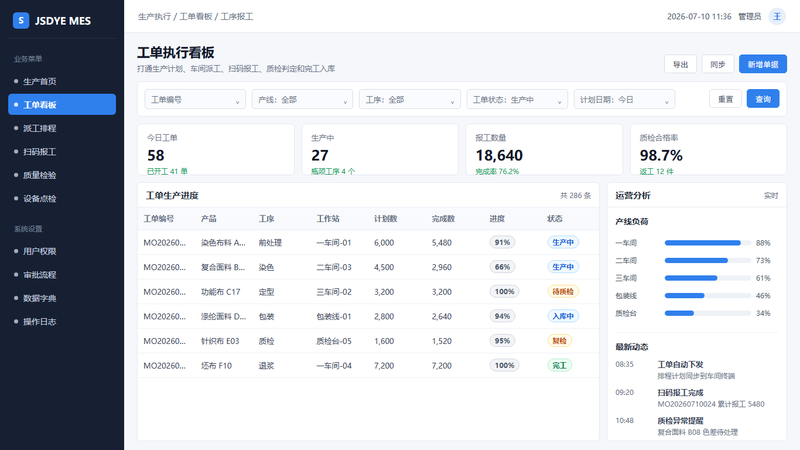This screenshot has width=800, height=450.
Task: Click the 工单自动下发 activity entry
Action: pyautogui.click(x=697, y=370)
